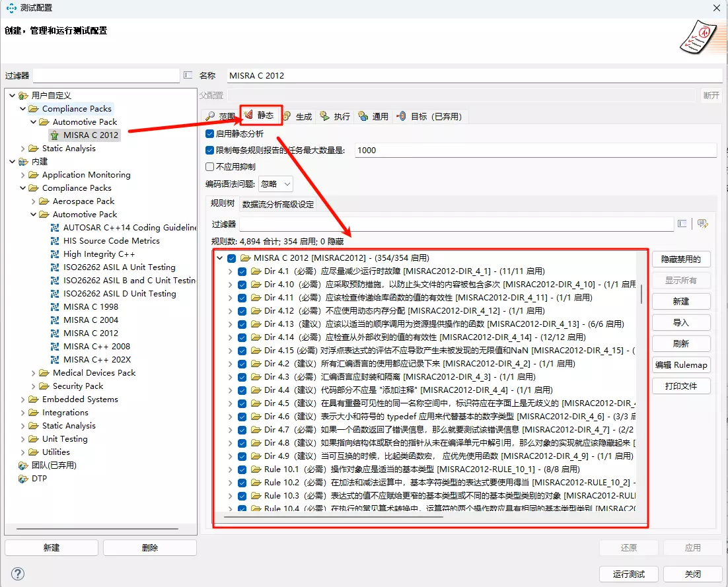Select AUTOSAR C++14 Coding Guidelines configuration icon

[x=55, y=228]
